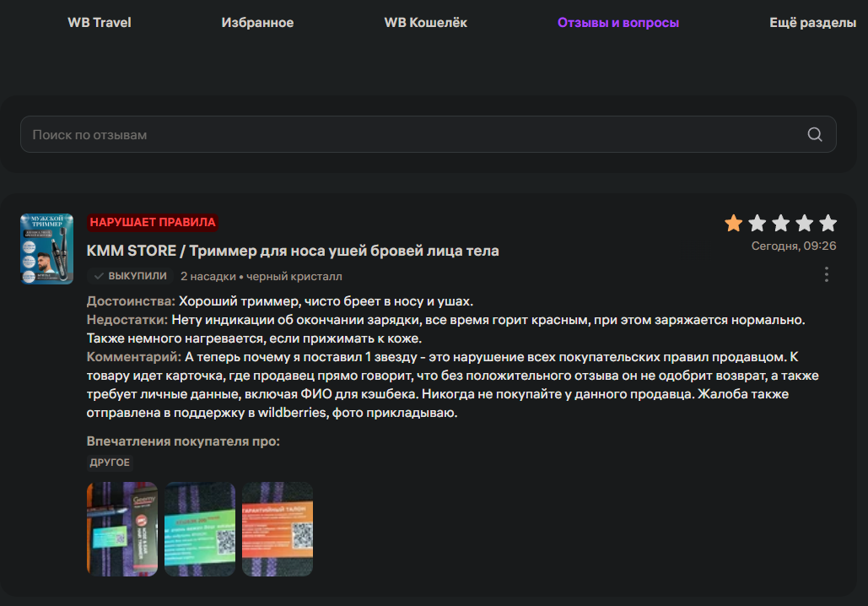Click the second grey rating star
The width and height of the screenshot is (868, 606).
757,223
